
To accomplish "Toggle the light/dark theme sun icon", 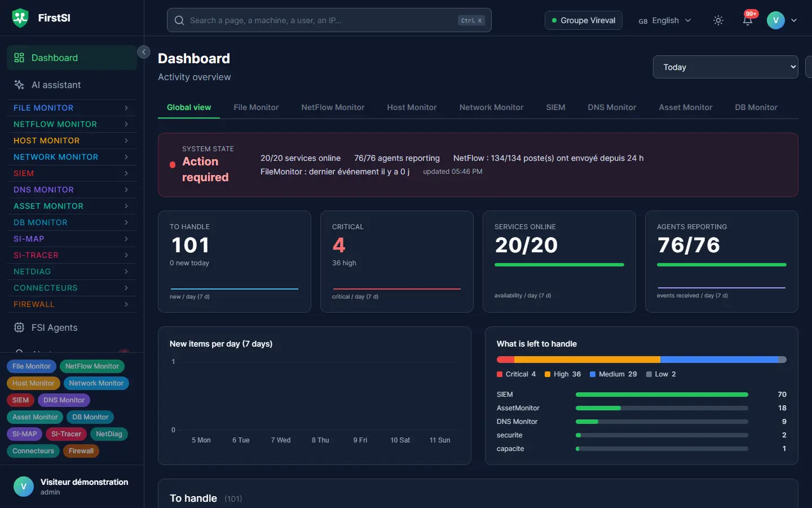I will (x=718, y=20).
